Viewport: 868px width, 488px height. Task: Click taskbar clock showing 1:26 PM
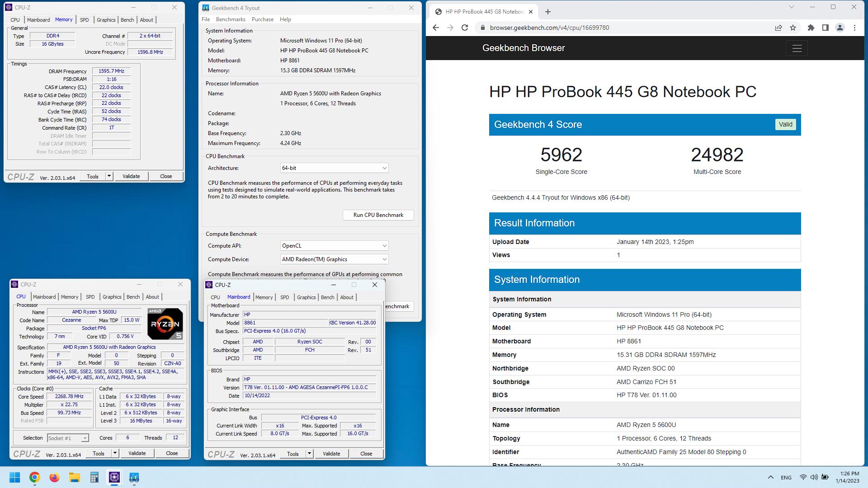(x=848, y=477)
